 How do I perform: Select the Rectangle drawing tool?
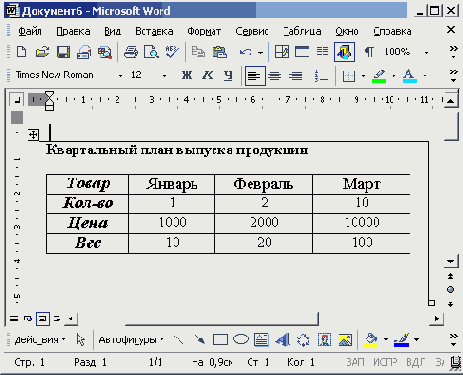coord(220,340)
